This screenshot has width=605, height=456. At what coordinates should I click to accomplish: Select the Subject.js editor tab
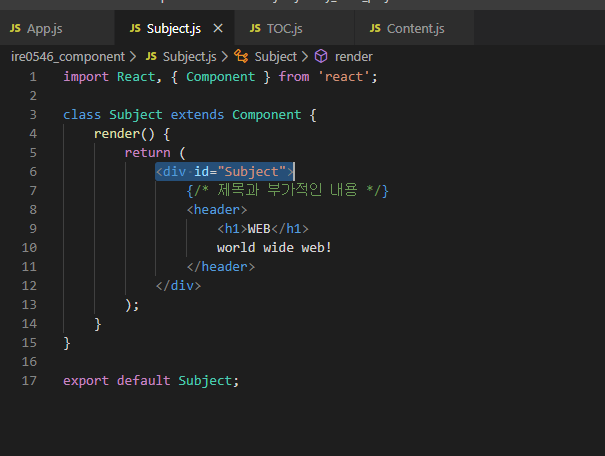click(174, 29)
